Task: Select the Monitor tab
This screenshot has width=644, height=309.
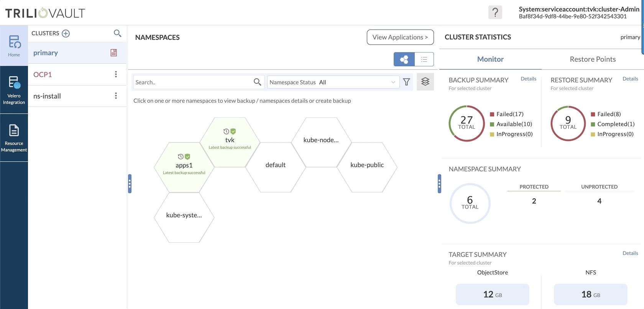Action: 490,59
